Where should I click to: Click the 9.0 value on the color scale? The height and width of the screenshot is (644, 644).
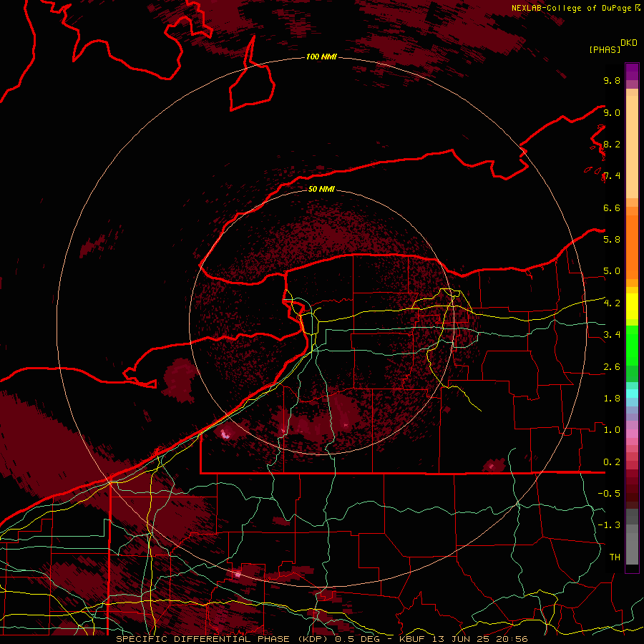(x=612, y=112)
